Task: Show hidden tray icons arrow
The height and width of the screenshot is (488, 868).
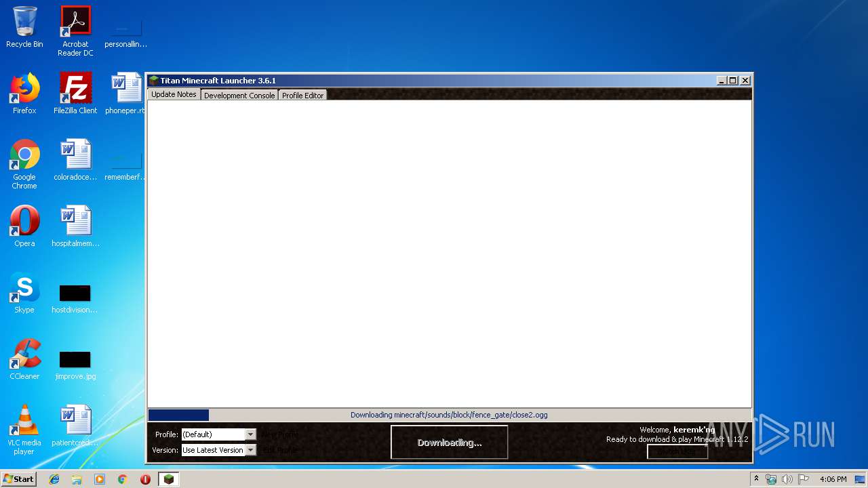Action: (756, 479)
